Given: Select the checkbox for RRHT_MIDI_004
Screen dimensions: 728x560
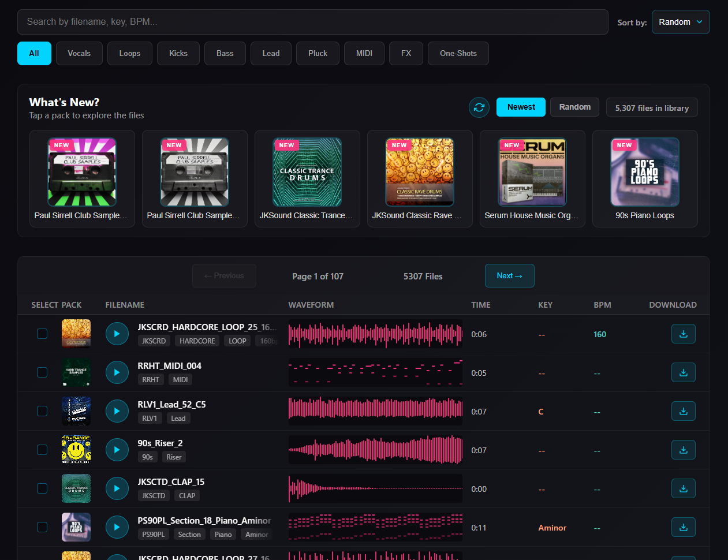Looking at the screenshot, I should (42, 372).
